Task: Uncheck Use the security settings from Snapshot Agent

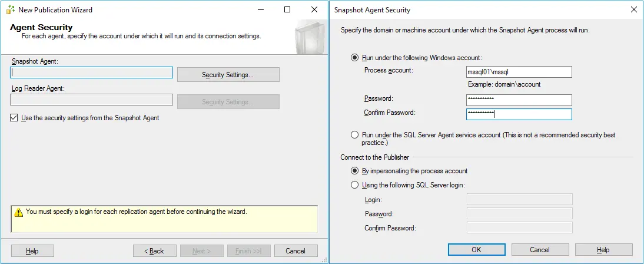Action: [x=14, y=118]
